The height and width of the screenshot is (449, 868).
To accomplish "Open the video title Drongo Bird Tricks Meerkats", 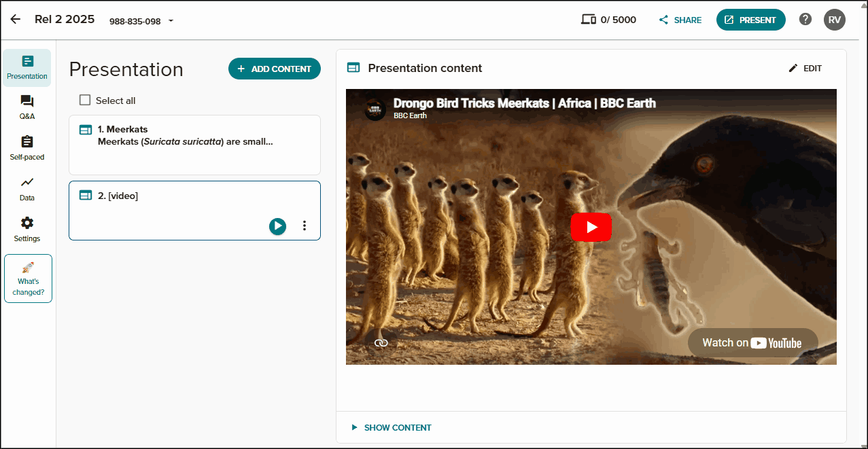I will click(x=525, y=103).
